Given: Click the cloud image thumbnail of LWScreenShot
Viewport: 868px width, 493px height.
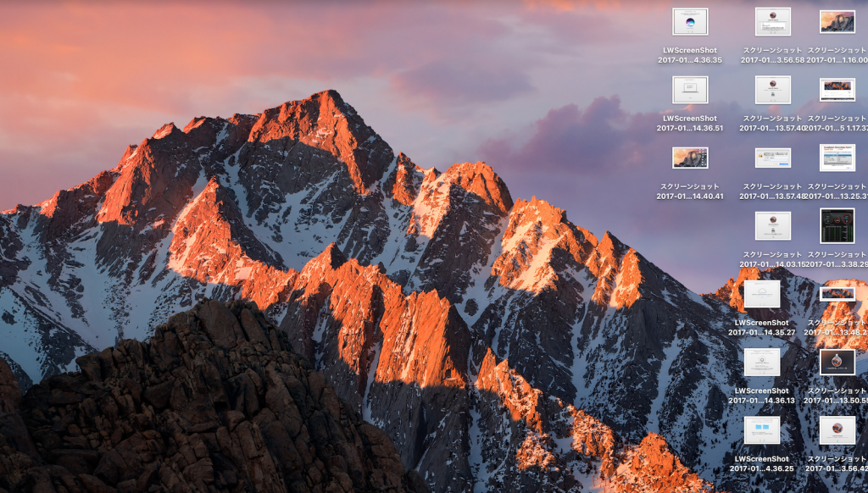Looking at the screenshot, I should tap(761, 294).
